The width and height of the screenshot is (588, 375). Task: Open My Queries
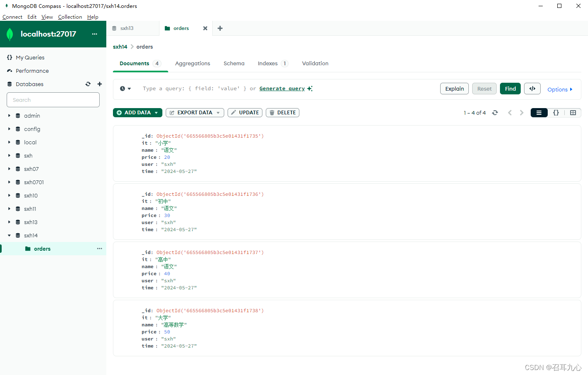30,57
